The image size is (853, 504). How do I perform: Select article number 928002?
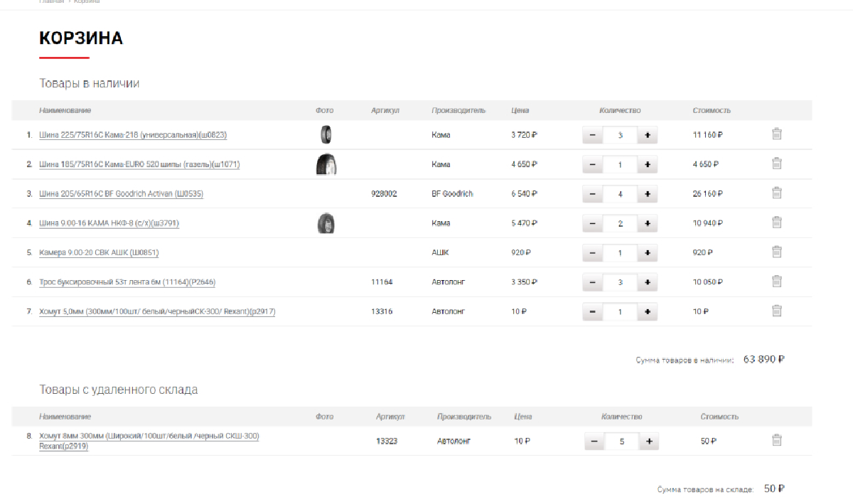point(384,194)
